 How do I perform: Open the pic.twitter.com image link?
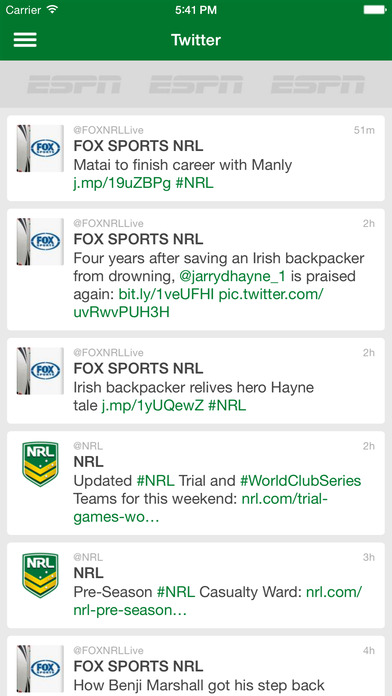(x=198, y=303)
